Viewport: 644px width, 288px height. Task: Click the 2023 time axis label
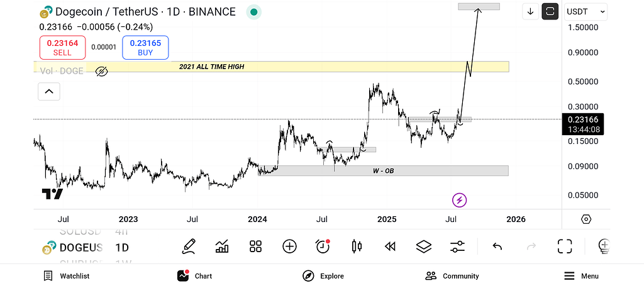[x=128, y=219]
